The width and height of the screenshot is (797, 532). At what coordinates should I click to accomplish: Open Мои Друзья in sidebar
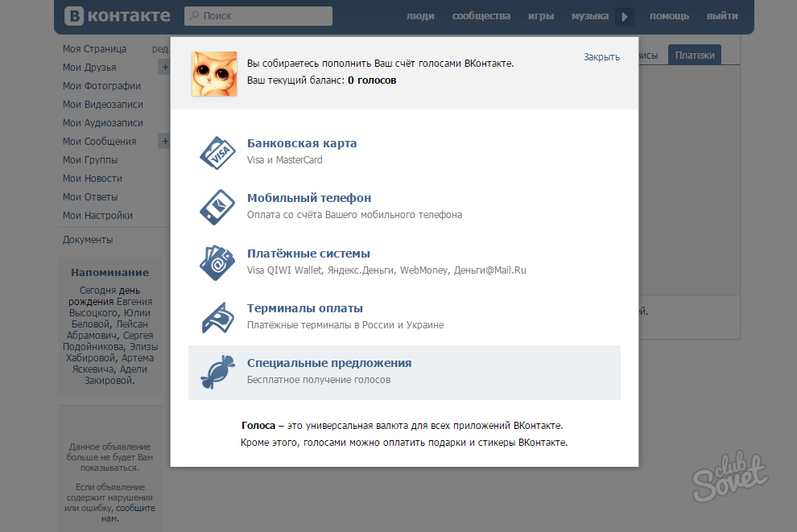[89, 68]
